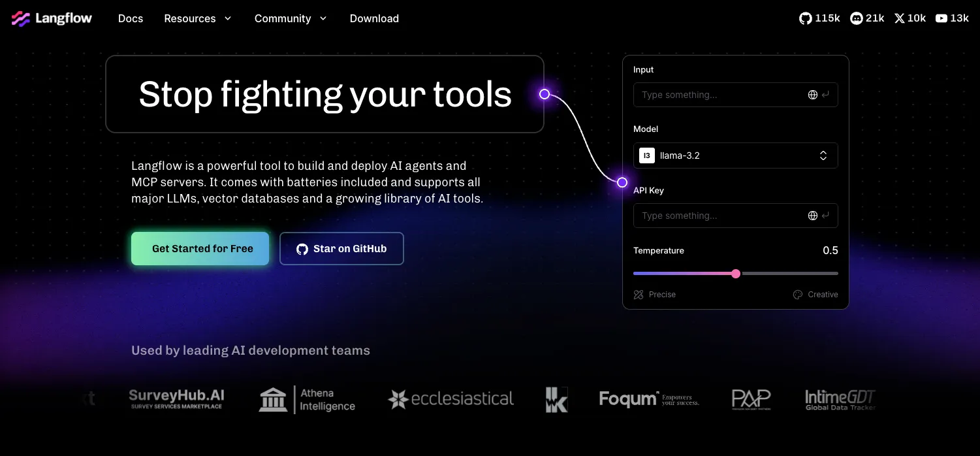Open the YouTube icon showing 13k

coord(941,18)
